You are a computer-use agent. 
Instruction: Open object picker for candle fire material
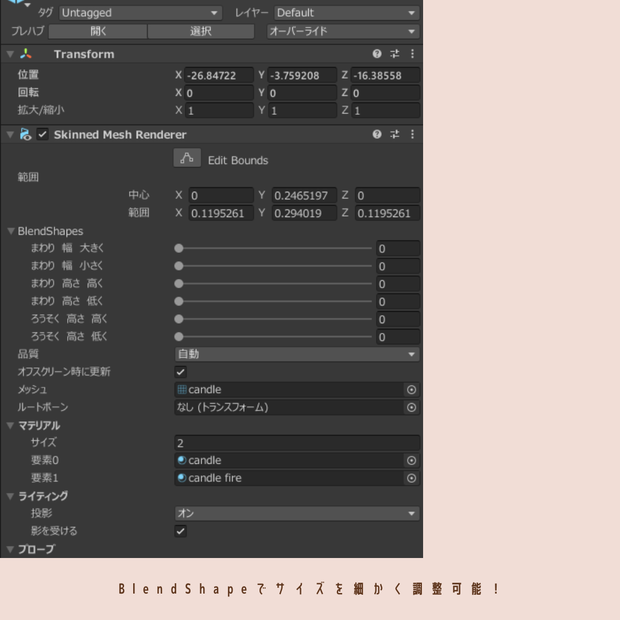[x=411, y=478]
